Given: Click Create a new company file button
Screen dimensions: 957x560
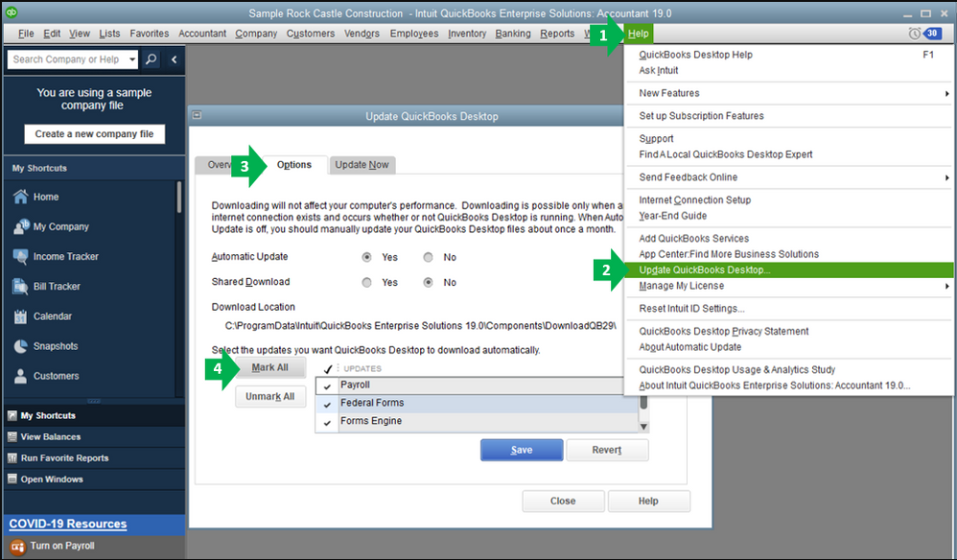Looking at the screenshot, I should pos(94,134).
